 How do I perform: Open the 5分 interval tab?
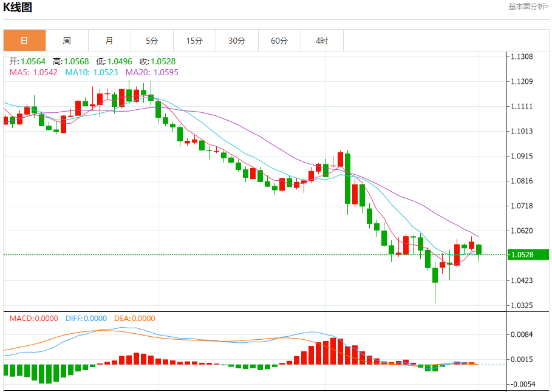coord(152,41)
